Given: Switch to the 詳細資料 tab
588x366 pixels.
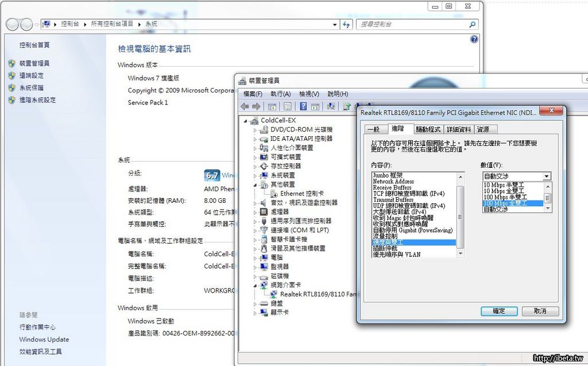Looking at the screenshot, I should (x=459, y=129).
